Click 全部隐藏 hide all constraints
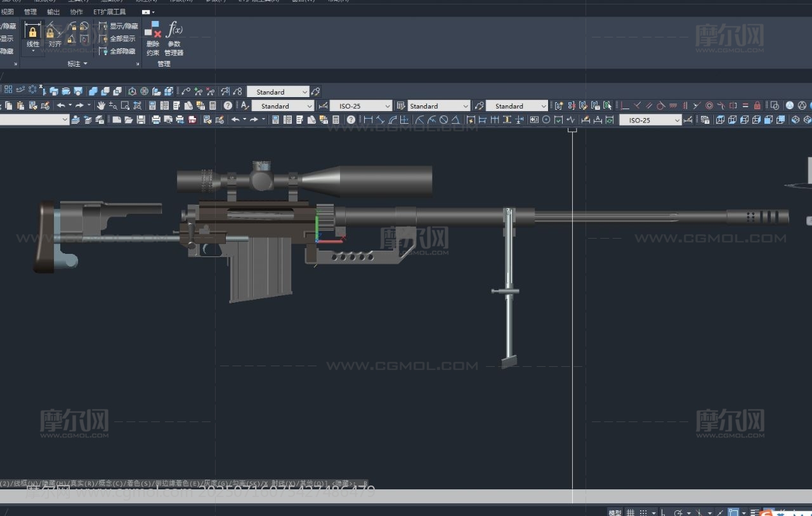The image size is (812, 516). tap(118, 51)
